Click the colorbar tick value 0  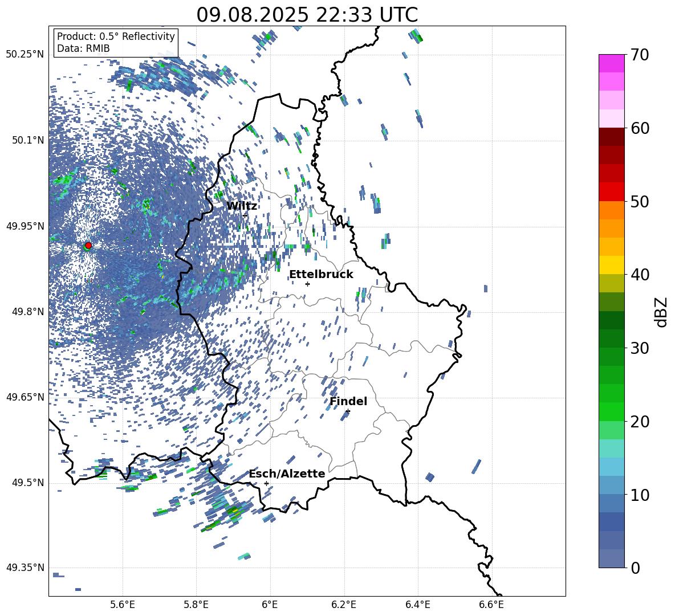click(x=636, y=568)
